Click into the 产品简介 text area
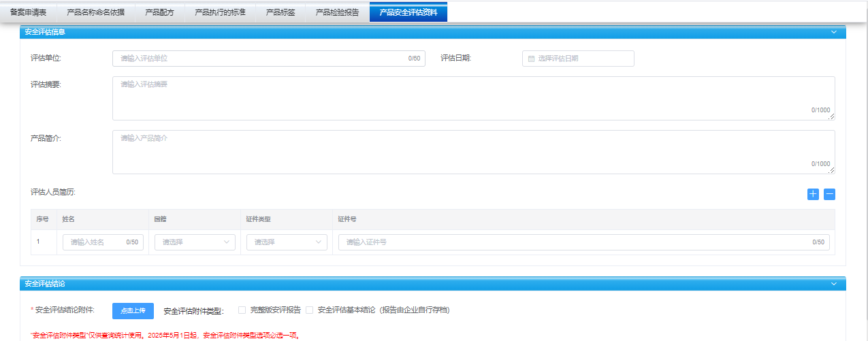The width and height of the screenshot is (868, 341). pyautogui.click(x=474, y=152)
